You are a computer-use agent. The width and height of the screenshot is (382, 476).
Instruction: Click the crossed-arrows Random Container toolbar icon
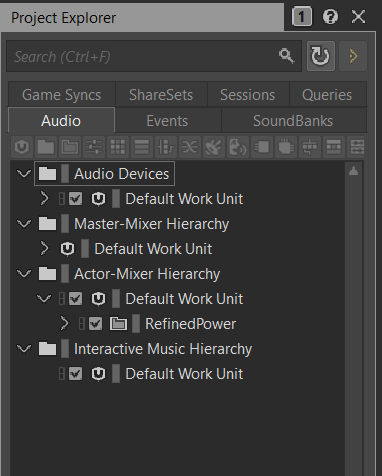190,147
